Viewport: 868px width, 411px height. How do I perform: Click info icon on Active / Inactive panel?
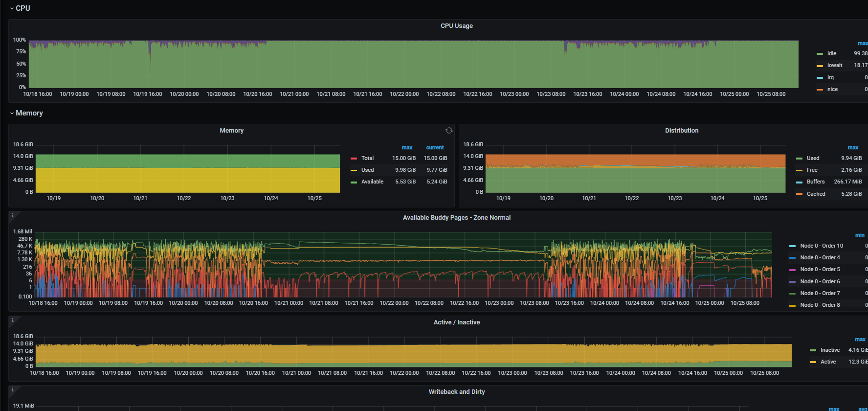[x=13, y=320]
